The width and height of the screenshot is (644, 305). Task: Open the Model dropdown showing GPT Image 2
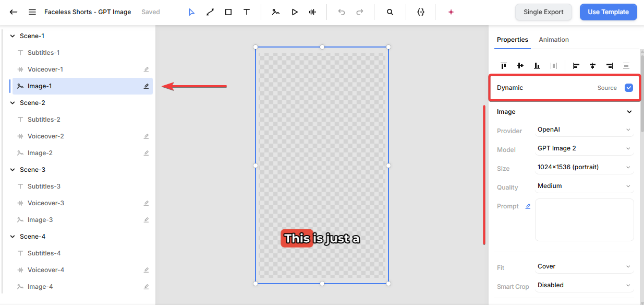click(x=584, y=148)
